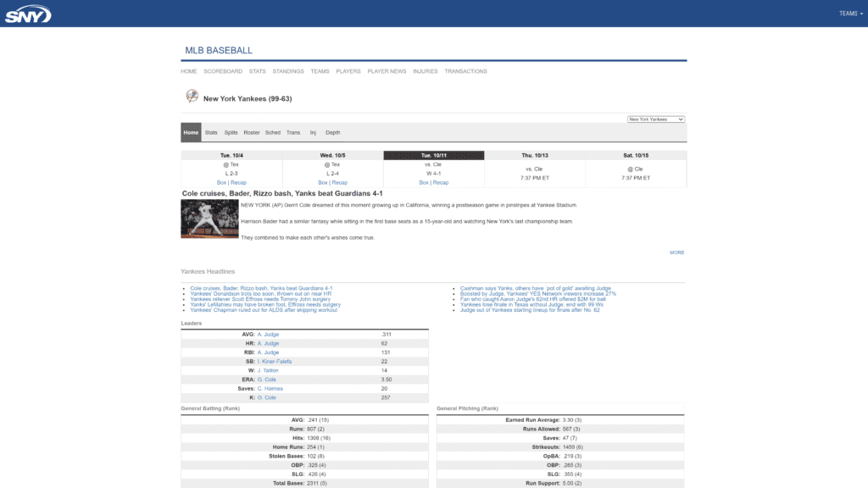Viewport: 868px width, 488px height.
Task: Switch to the Roster tab
Action: coord(251,133)
